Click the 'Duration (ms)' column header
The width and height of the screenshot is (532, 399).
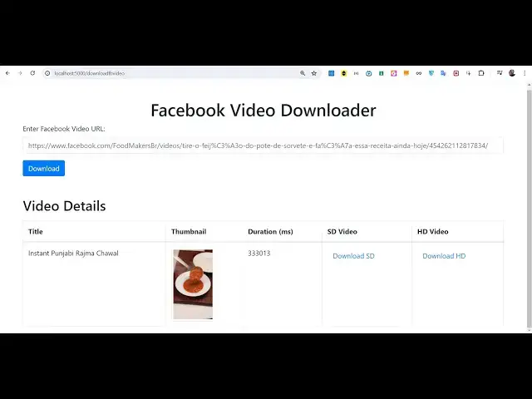(270, 232)
